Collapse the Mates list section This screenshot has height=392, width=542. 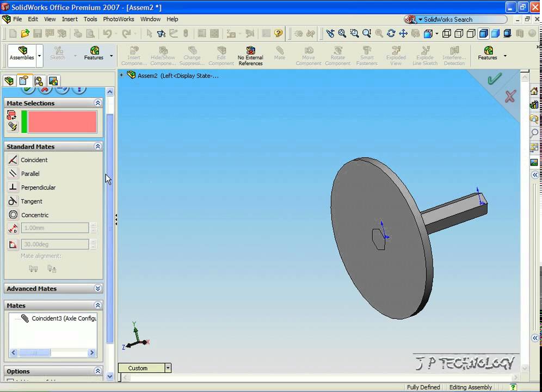tap(98, 305)
